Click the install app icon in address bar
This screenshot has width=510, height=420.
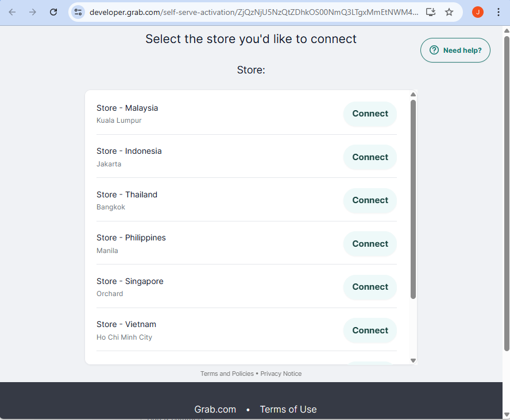coord(430,12)
